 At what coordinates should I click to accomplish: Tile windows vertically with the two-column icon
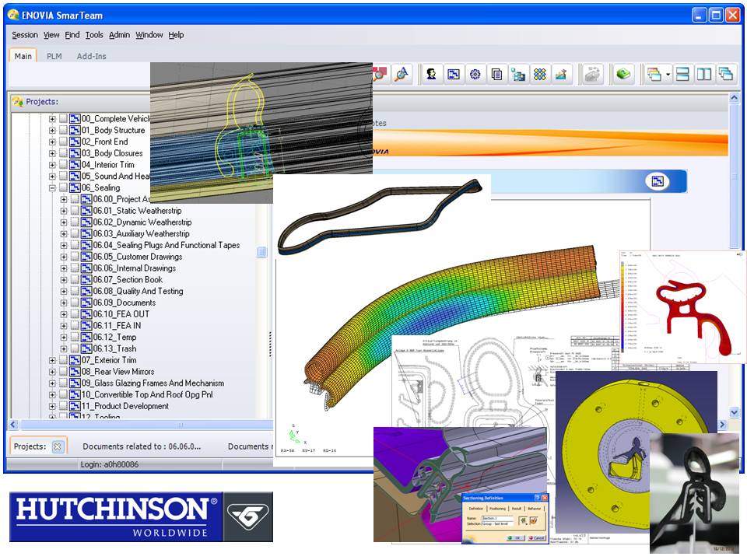click(704, 75)
